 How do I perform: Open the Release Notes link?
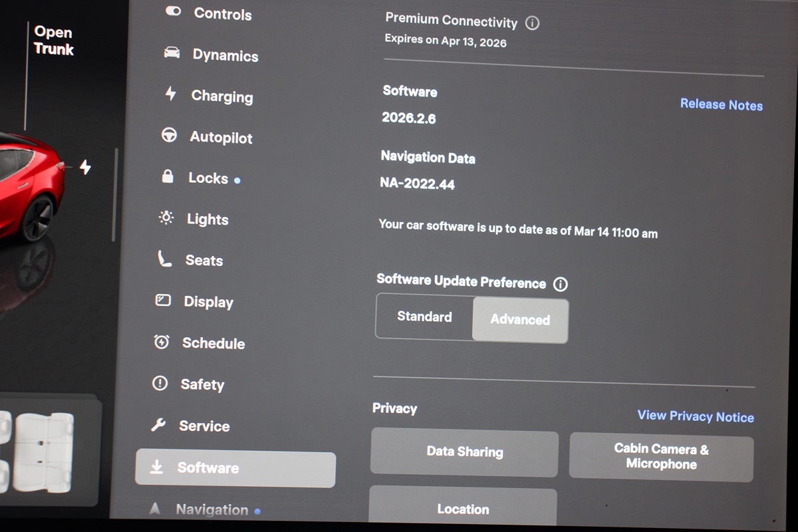[x=721, y=104]
